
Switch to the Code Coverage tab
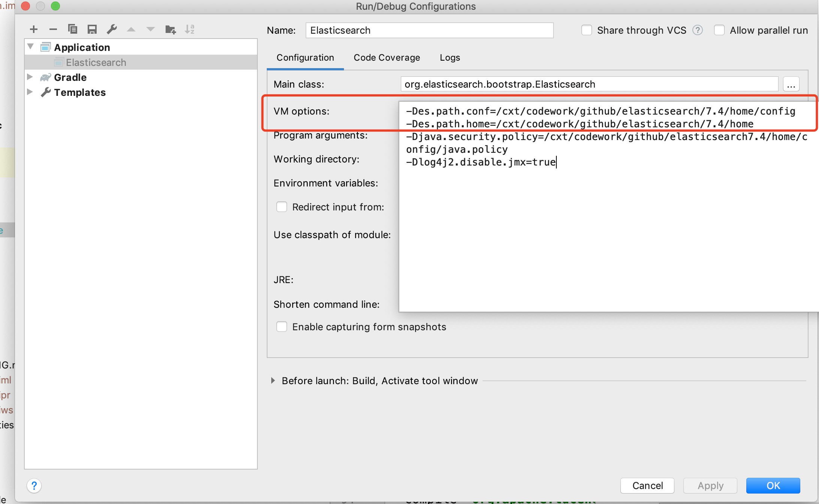click(x=387, y=57)
